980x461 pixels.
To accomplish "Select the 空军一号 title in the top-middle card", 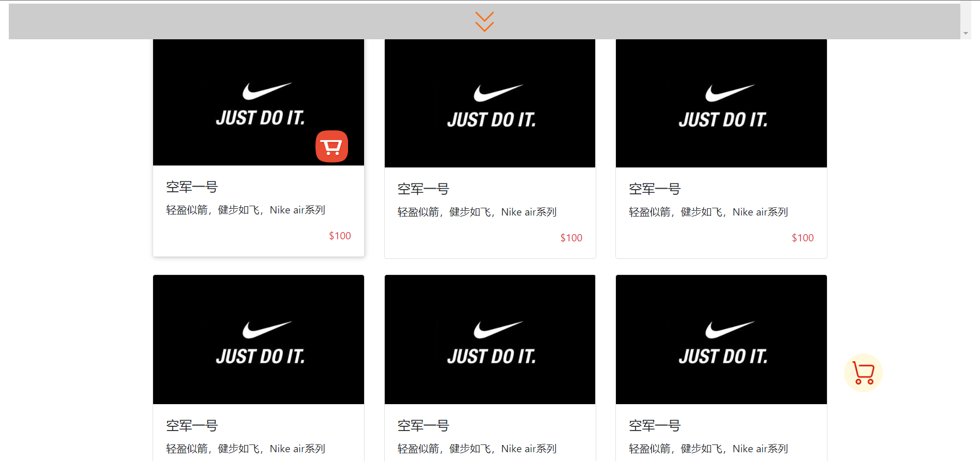I will pos(424,189).
